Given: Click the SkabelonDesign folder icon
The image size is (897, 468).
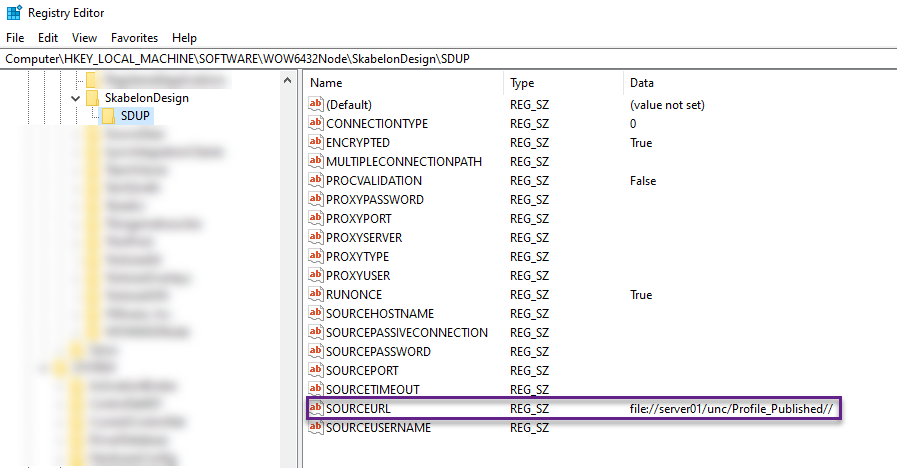Looking at the screenshot, I should click(92, 98).
